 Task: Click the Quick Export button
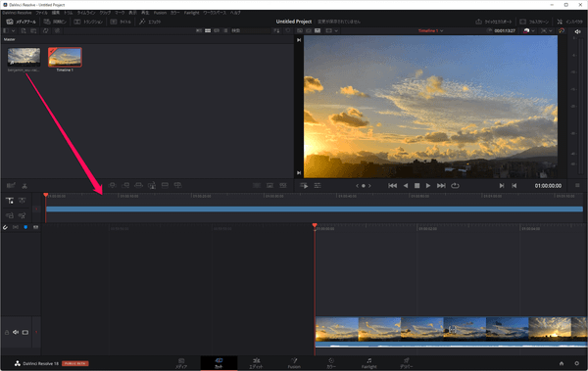(494, 22)
